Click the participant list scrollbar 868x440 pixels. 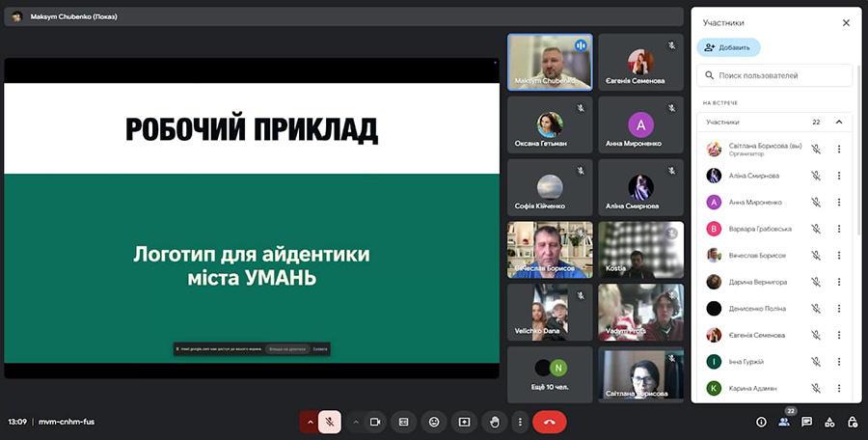858,150
